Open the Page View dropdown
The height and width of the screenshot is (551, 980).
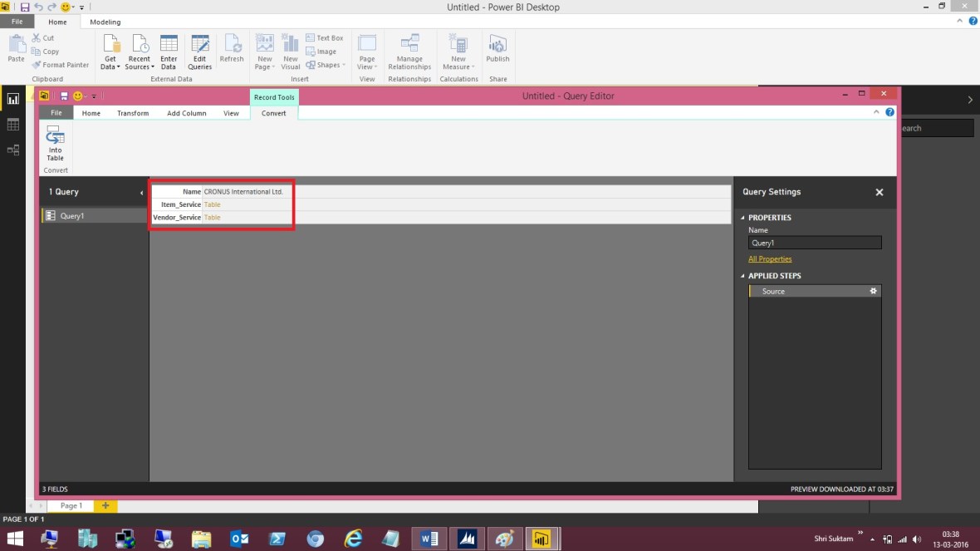(x=366, y=52)
